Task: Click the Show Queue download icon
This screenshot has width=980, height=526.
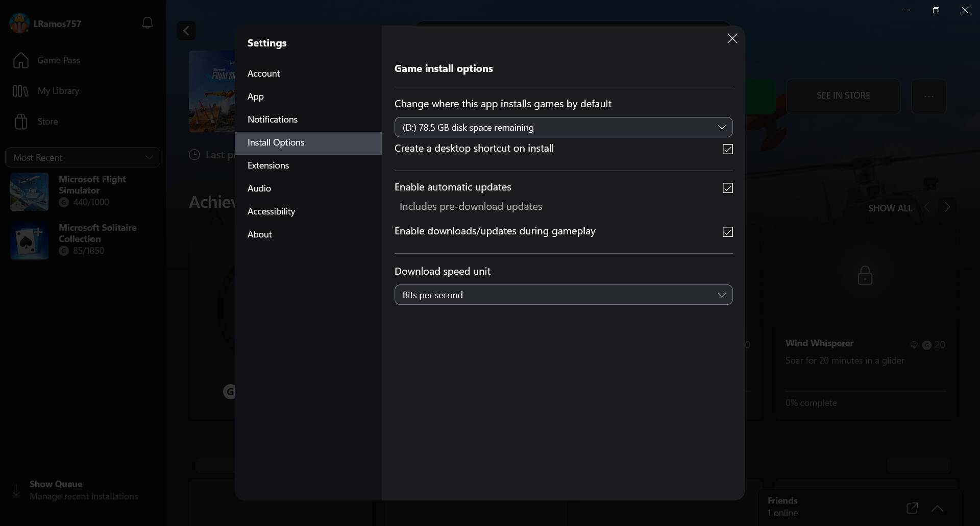Action: (16, 490)
